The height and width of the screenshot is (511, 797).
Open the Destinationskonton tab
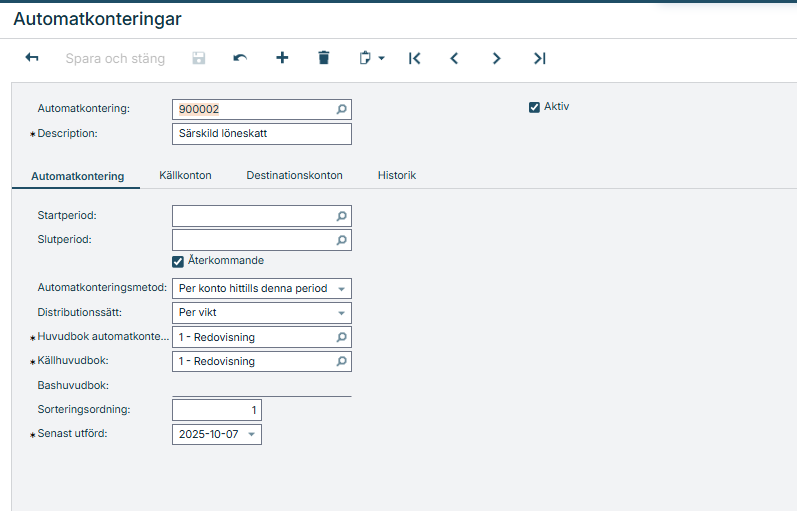coord(294,175)
